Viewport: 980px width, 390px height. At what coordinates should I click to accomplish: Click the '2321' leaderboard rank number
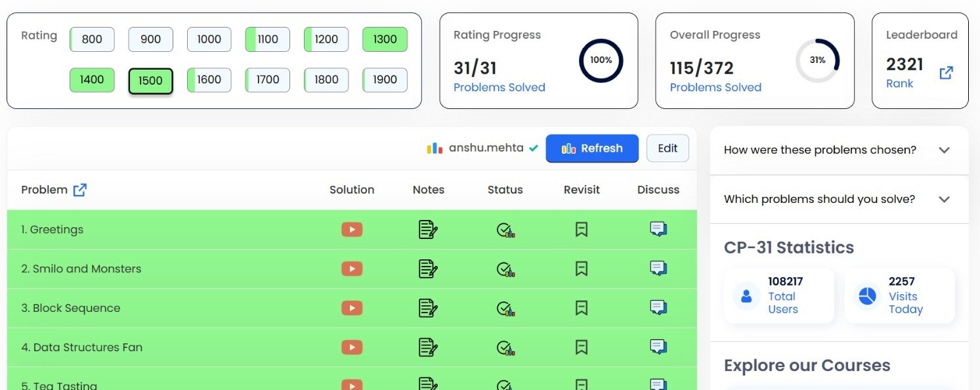[905, 64]
